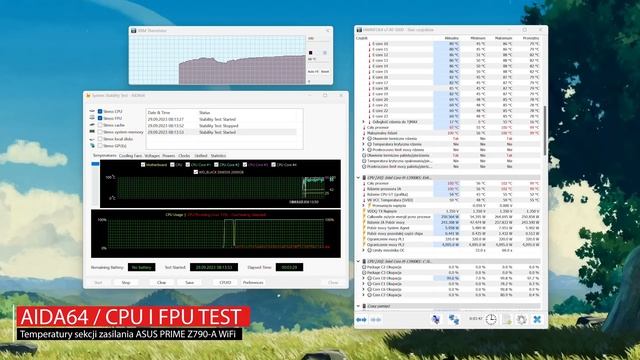Image resolution: width=640 pixels, height=360 pixels.
Task: Expand the Dławienie termiczne rdzenia row
Action: [x=363, y=138]
